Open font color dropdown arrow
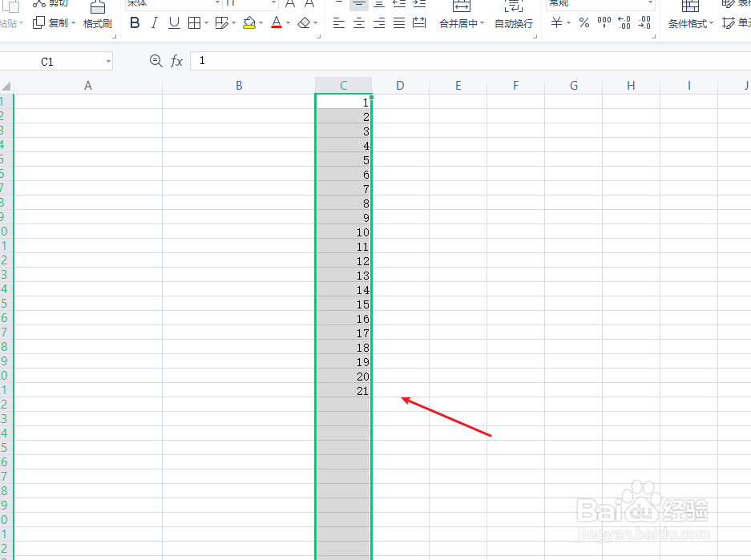 click(x=289, y=23)
